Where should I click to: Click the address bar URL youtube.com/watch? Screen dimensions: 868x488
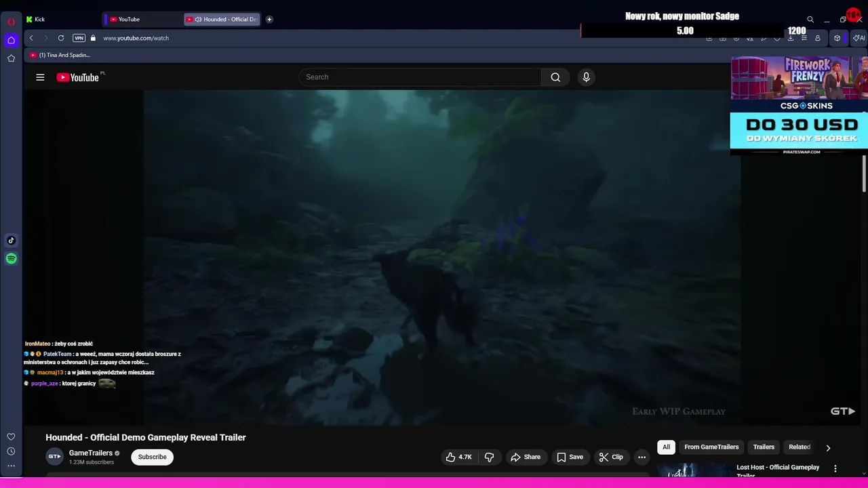(136, 38)
